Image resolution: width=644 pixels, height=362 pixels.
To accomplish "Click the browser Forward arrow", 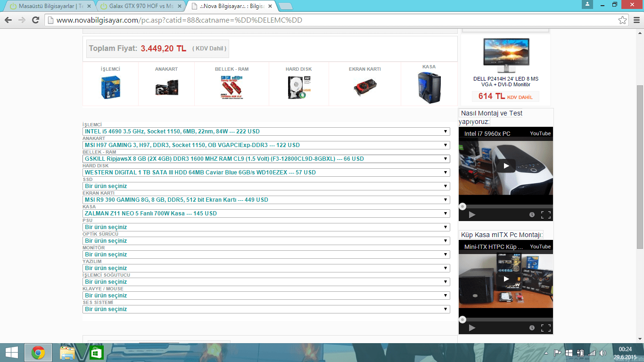I will (22, 20).
